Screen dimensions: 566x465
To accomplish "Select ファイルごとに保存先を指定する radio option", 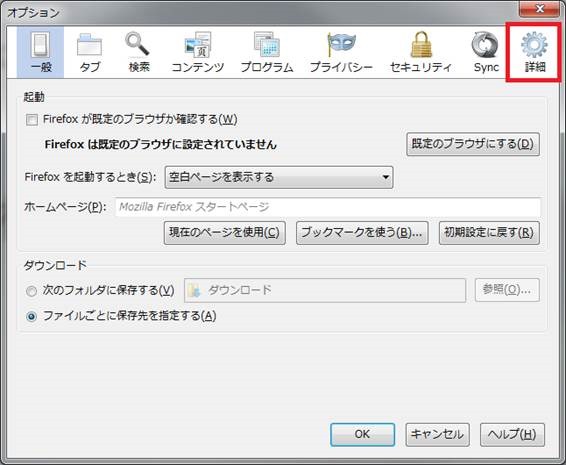I will tap(31, 317).
